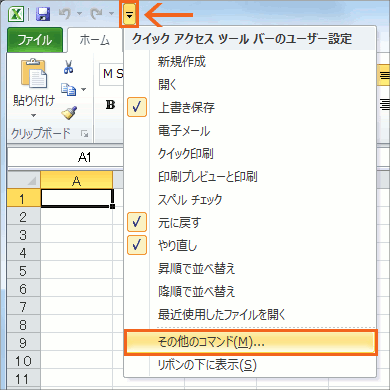Select column A header
The width and height of the screenshot is (390, 390).
[x=77, y=180]
